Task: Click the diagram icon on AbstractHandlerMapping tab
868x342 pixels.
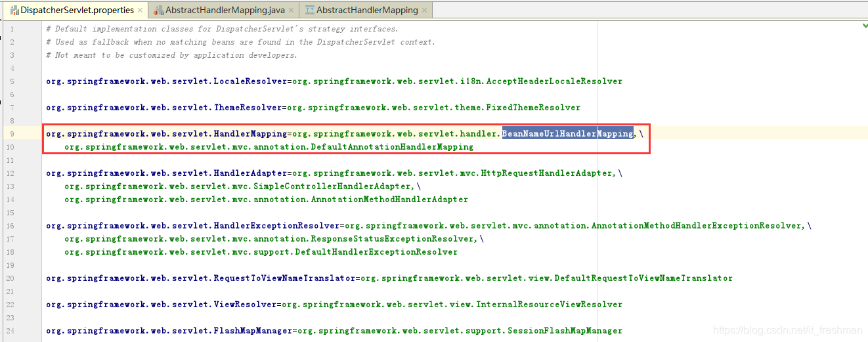Action: click(x=309, y=11)
